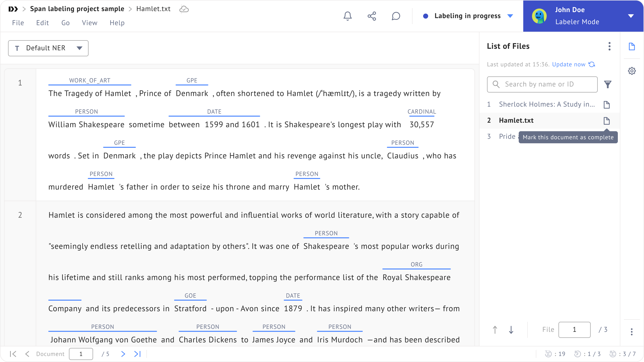Open Span labeling project sample breadcrumb
The width and height of the screenshot is (644, 362).
pos(77,9)
